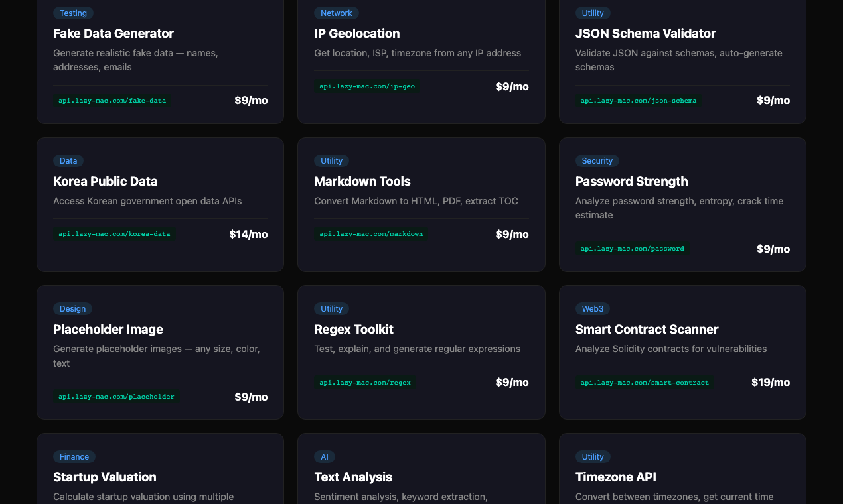Click the Data badge on Korea Public Data
The image size is (843, 504).
coord(68,160)
